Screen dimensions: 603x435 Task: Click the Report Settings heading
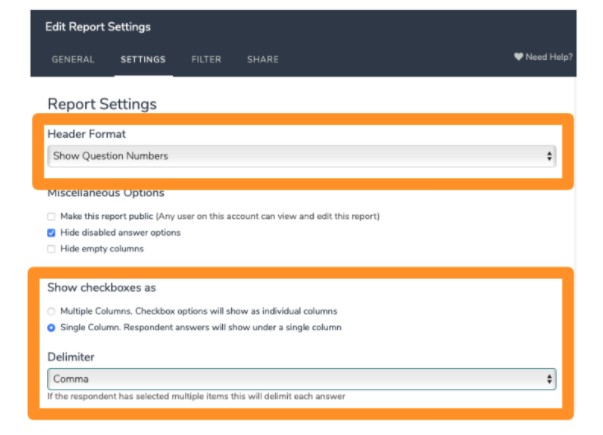101,104
